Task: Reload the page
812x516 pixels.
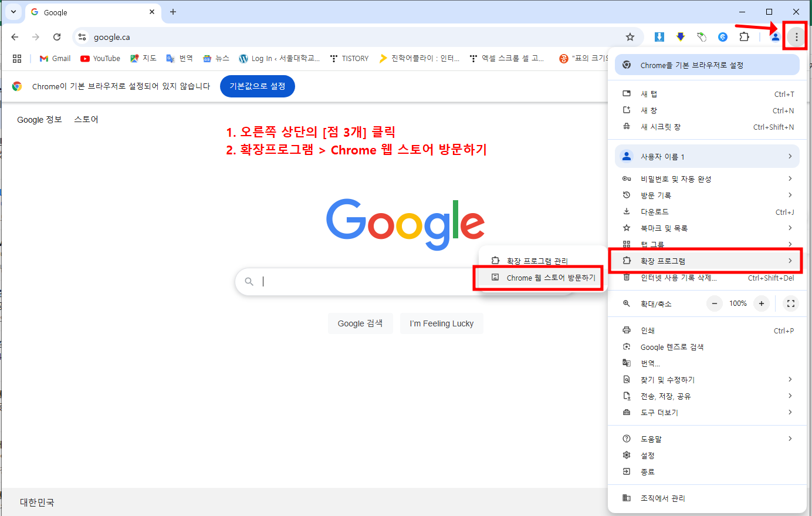Action: click(x=57, y=37)
